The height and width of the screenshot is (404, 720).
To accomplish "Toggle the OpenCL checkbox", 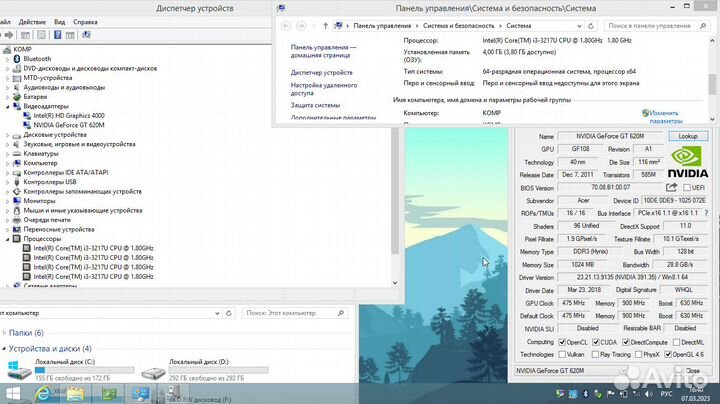I will pyautogui.click(x=562, y=342).
